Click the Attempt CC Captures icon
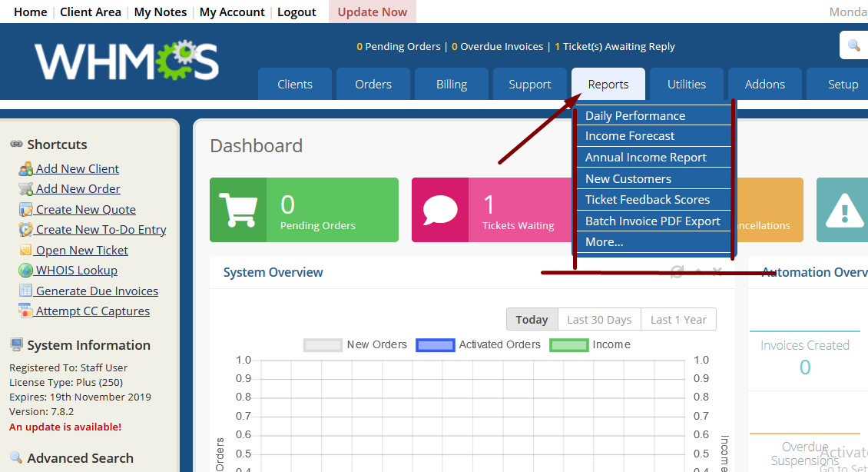The width and height of the screenshot is (868, 472). [25, 311]
